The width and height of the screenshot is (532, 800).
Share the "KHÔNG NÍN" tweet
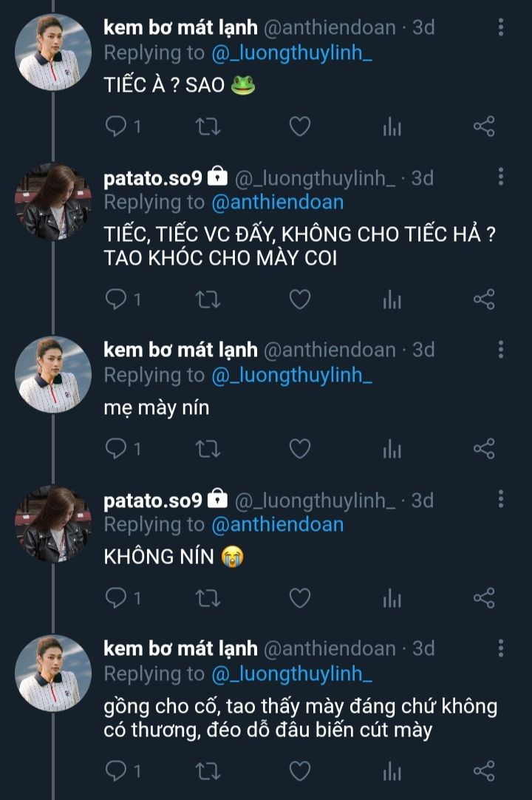484,597
